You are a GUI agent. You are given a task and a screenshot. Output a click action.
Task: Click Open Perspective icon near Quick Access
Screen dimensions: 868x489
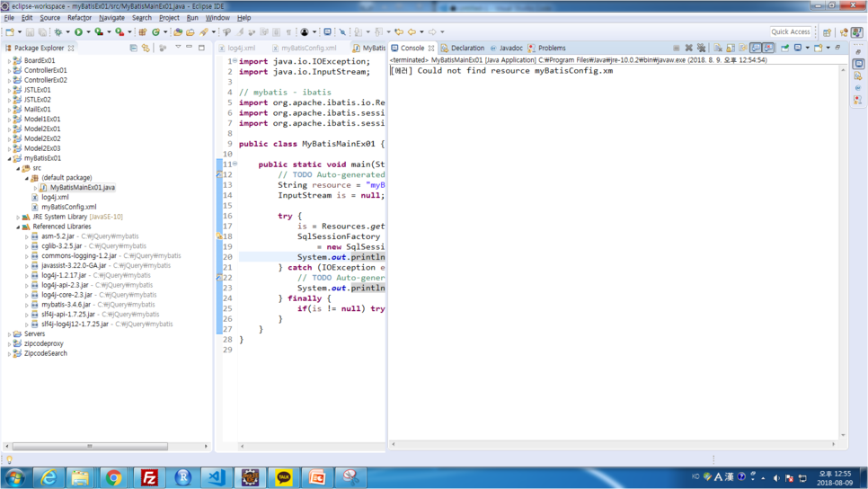[827, 32]
